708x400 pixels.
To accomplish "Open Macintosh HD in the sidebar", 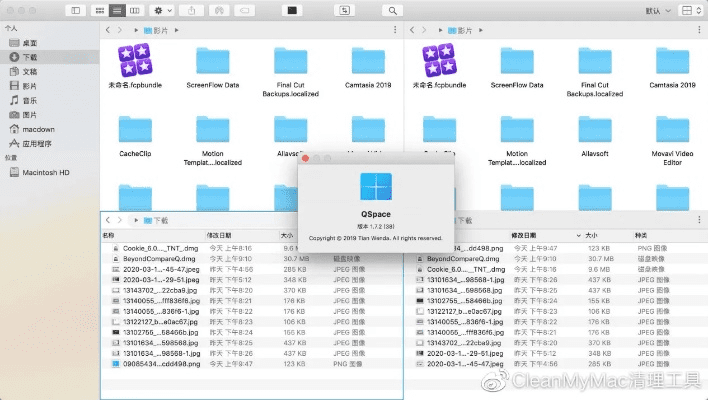I will tap(44, 172).
